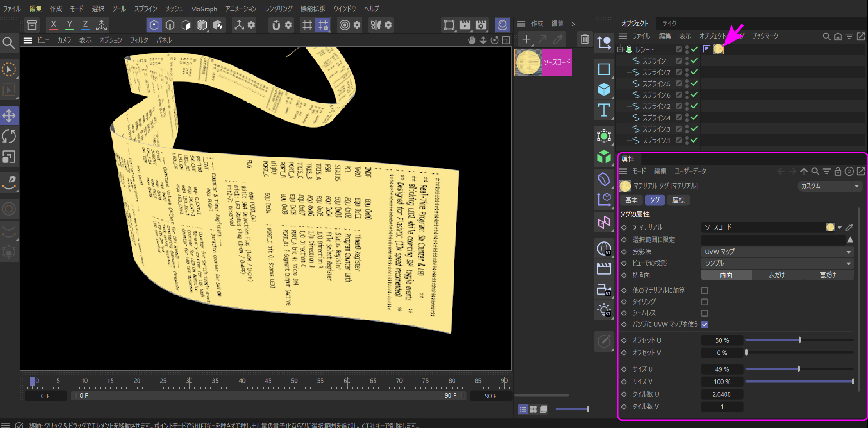
Task: Enable the タイリング checkbox
Action: pos(705,302)
